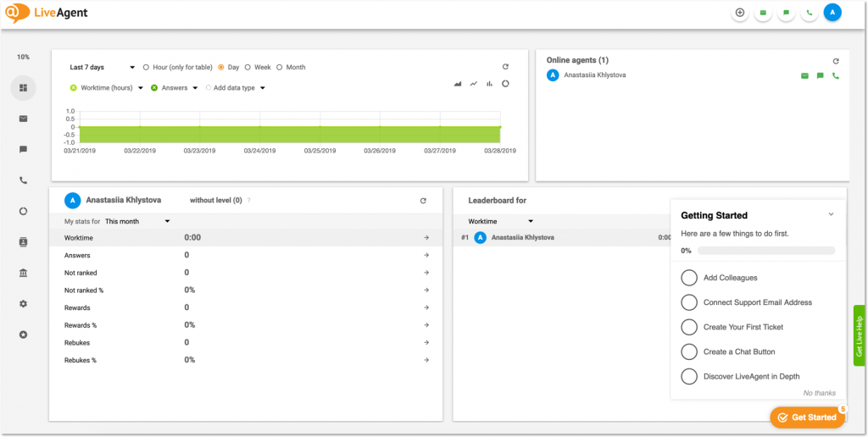This screenshot has height=437, width=868.
Task: Open the star sidebar icon
Action: tap(23, 335)
